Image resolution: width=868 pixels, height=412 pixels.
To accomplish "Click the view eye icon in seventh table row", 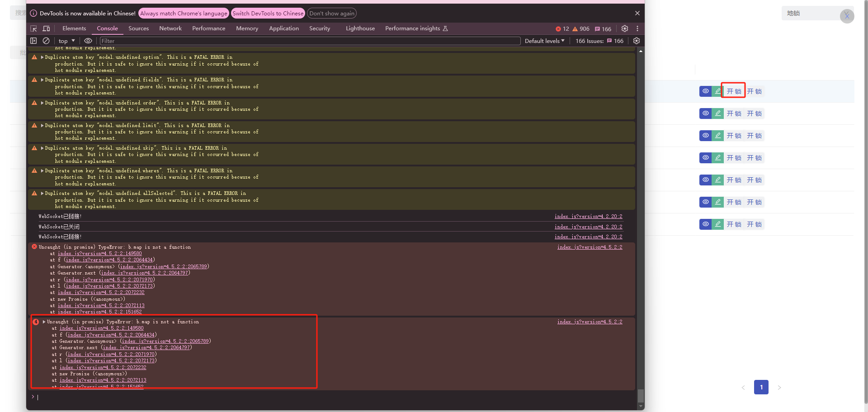I will pos(706,224).
